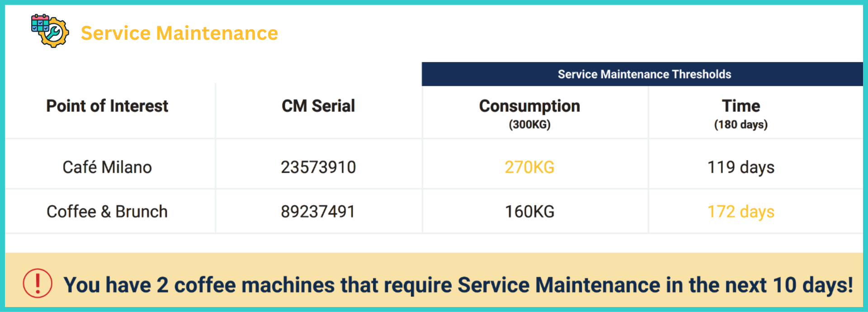Click the 119 days time value
The height and width of the screenshot is (312, 868).
click(x=741, y=167)
